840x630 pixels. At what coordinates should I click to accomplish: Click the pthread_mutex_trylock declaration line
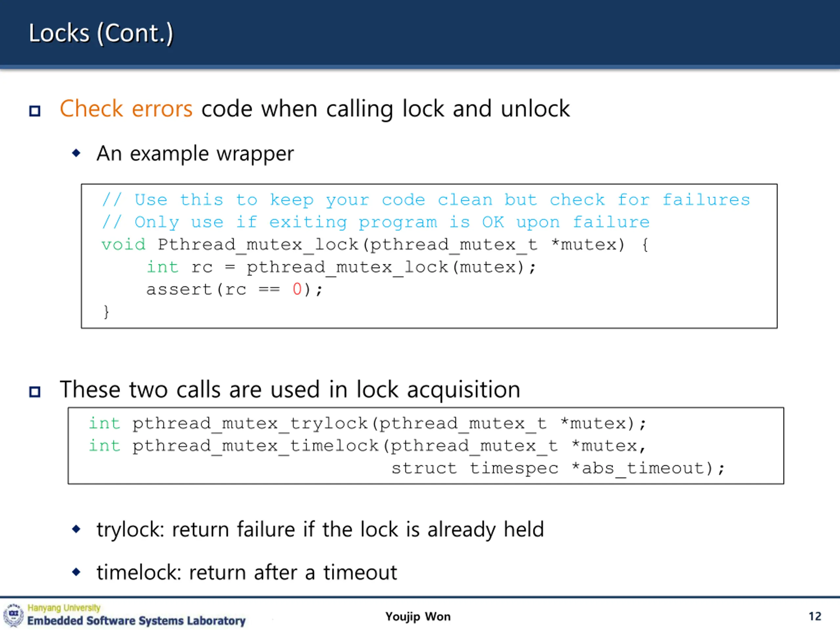(x=367, y=424)
